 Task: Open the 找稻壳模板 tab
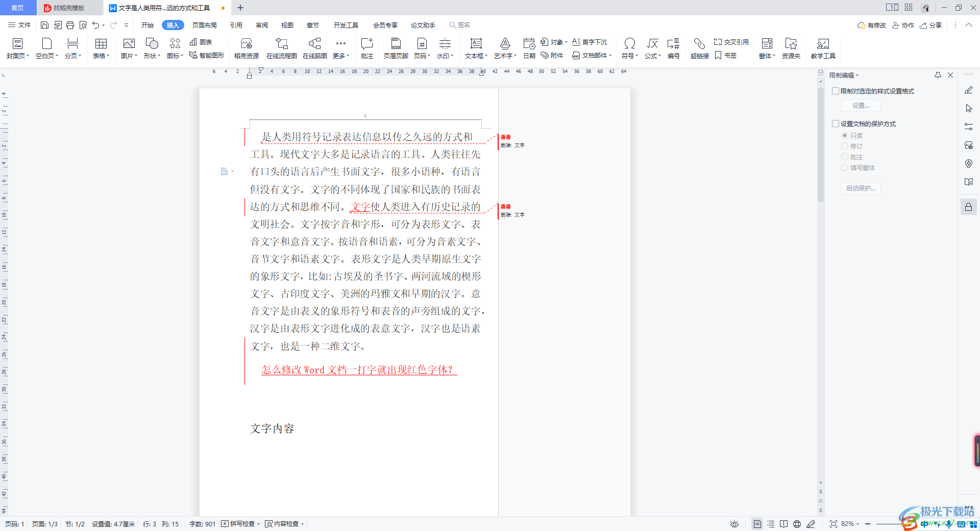click(69, 8)
